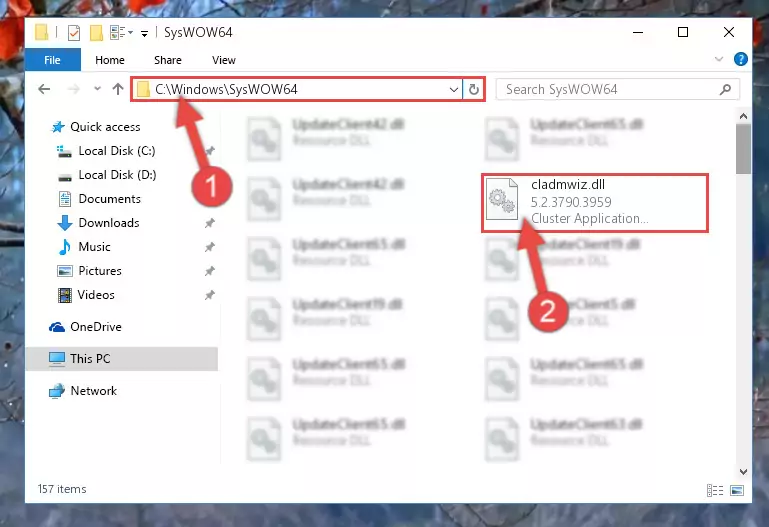Open Pictures in navigation pane
The image size is (769, 527).
(x=100, y=271)
